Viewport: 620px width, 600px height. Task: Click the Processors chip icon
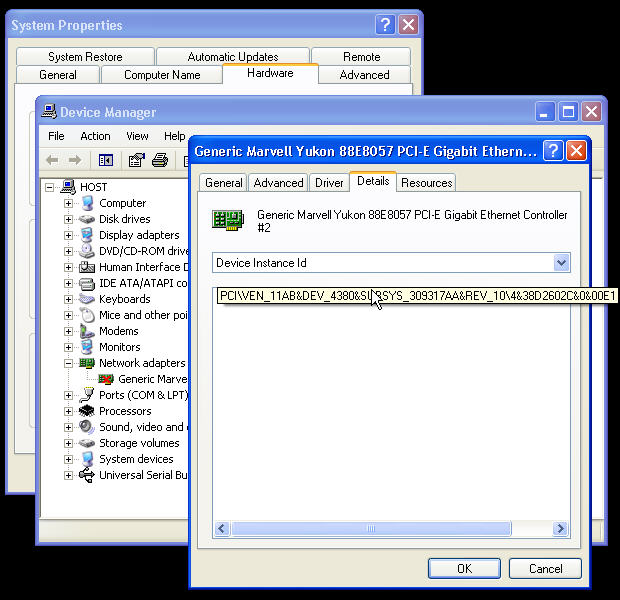pyautogui.click(x=87, y=411)
